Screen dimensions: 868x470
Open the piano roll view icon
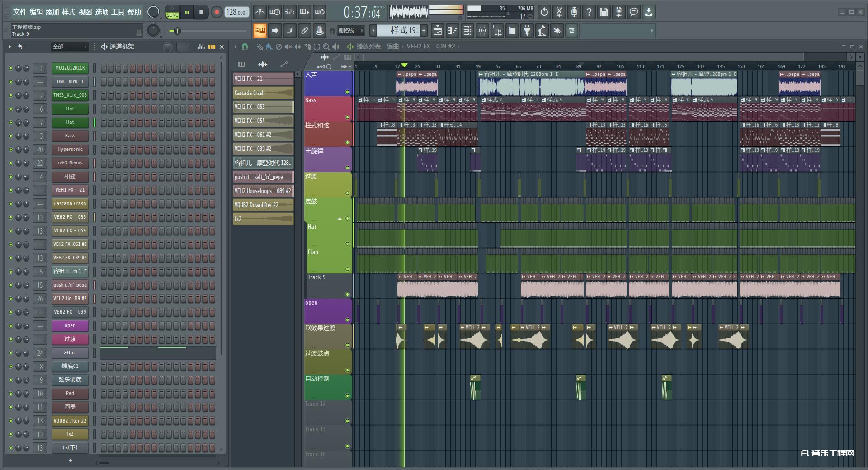click(x=453, y=31)
